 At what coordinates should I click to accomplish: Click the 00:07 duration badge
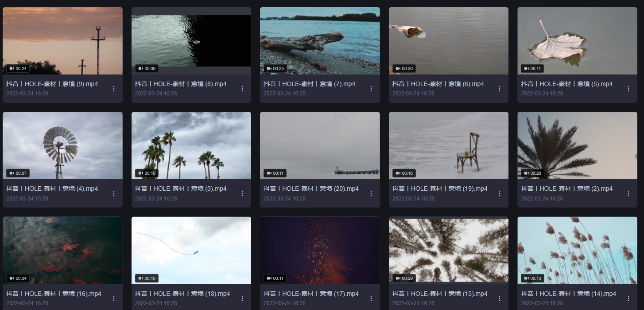click(x=18, y=173)
